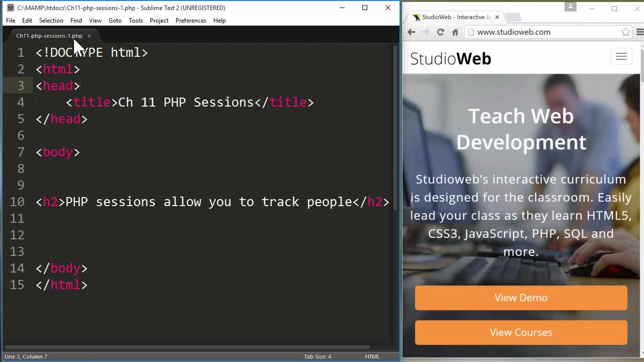Open the Help menu
The height and width of the screenshot is (362, 644).
pos(219,21)
